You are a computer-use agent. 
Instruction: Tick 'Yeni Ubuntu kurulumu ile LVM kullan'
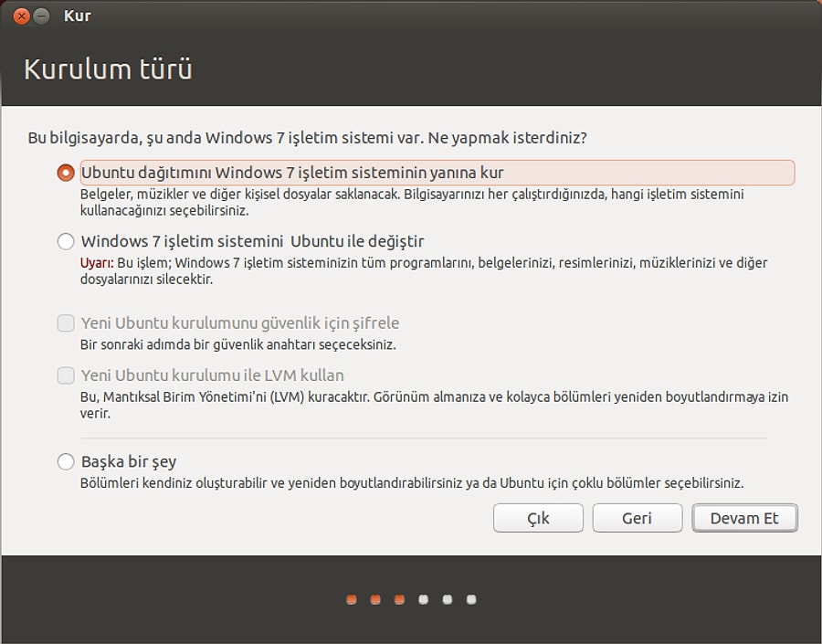66,375
